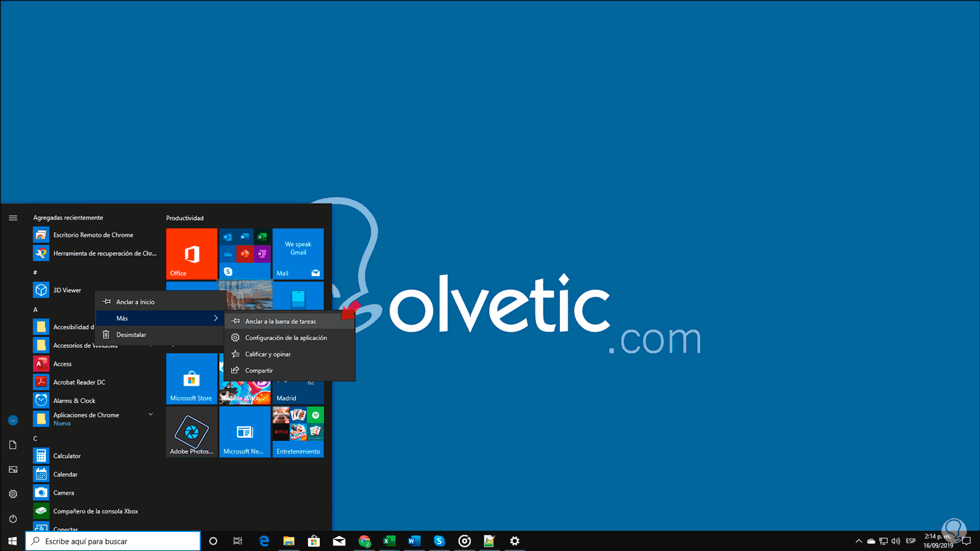Open Task View on the taskbar
This screenshot has height=551, width=980.
pyautogui.click(x=238, y=541)
